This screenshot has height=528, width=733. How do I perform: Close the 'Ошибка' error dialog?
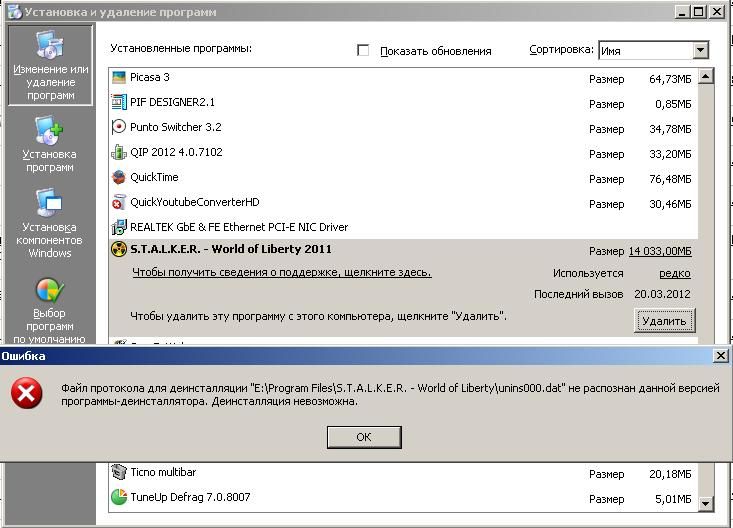click(721, 355)
